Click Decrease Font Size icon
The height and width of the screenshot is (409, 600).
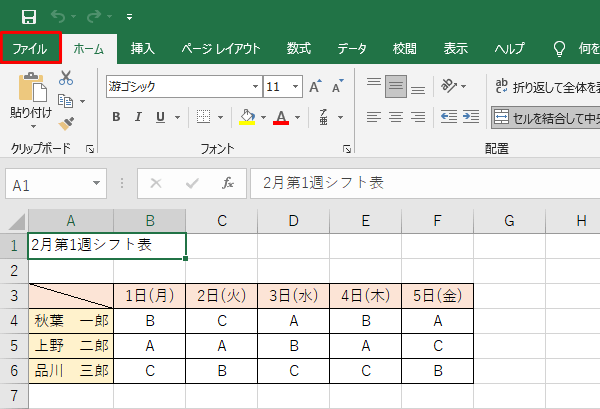point(338,86)
